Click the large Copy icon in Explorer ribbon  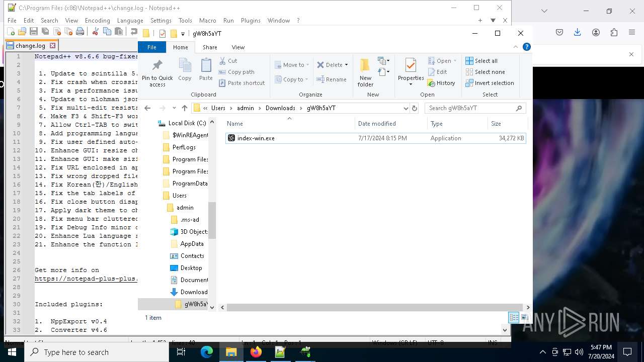[185, 70]
